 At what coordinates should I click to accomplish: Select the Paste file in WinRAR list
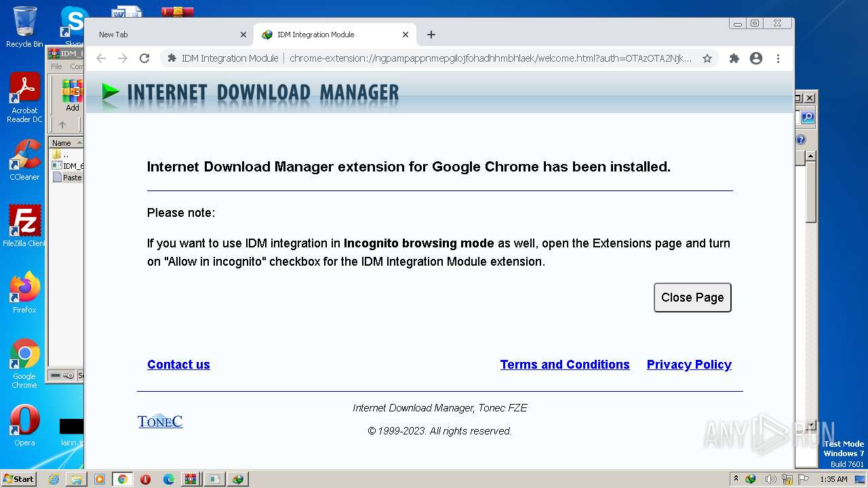coord(68,178)
